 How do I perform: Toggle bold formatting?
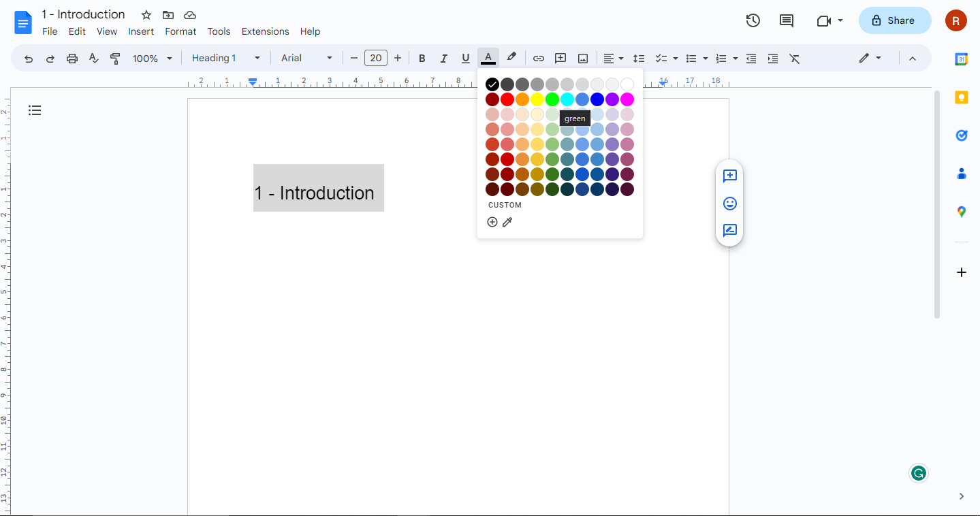(422, 59)
